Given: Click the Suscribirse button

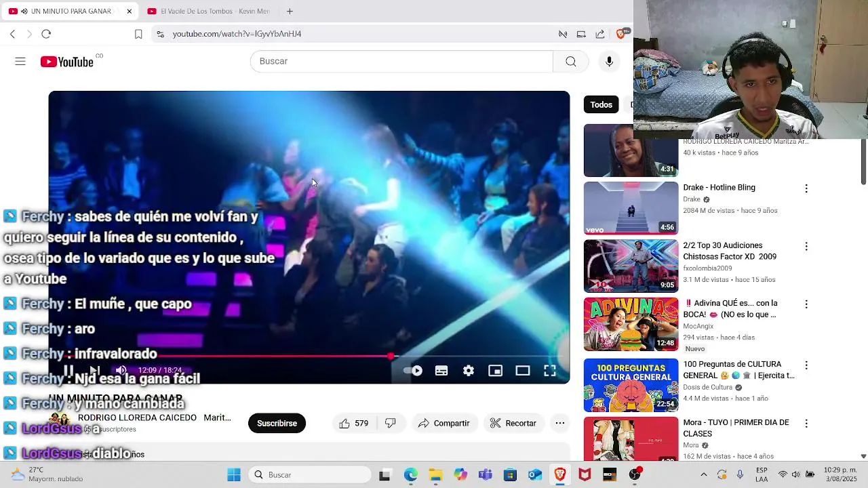Looking at the screenshot, I should coord(277,424).
